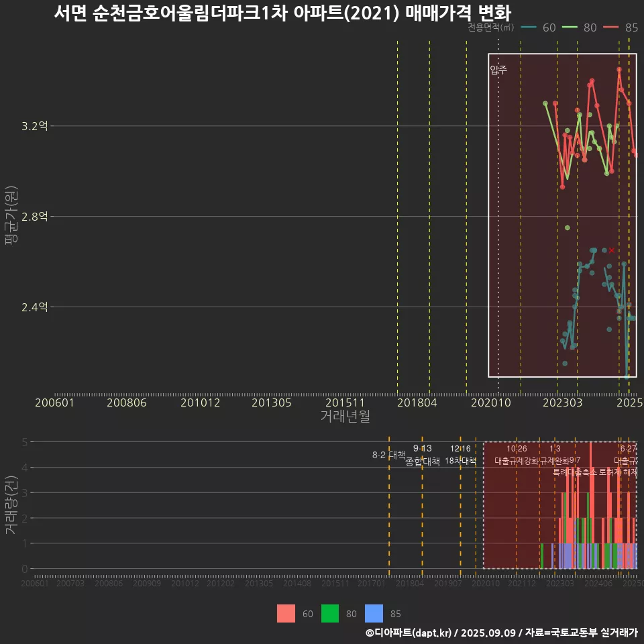Click the red swatch for 60 in bottom legend
Image resolution: width=644 pixels, height=644 pixels.
pos(286,613)
